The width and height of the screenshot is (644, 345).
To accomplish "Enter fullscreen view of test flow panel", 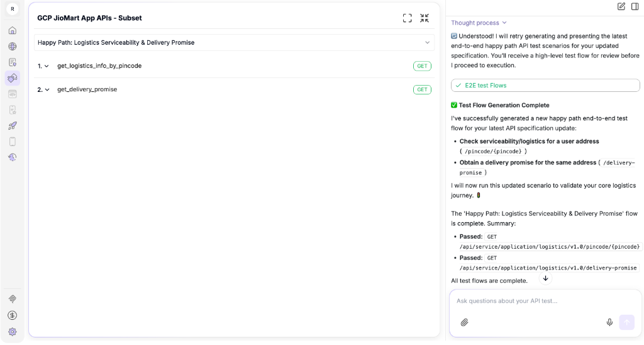I will pyautogui.click(x=408, y=18).
